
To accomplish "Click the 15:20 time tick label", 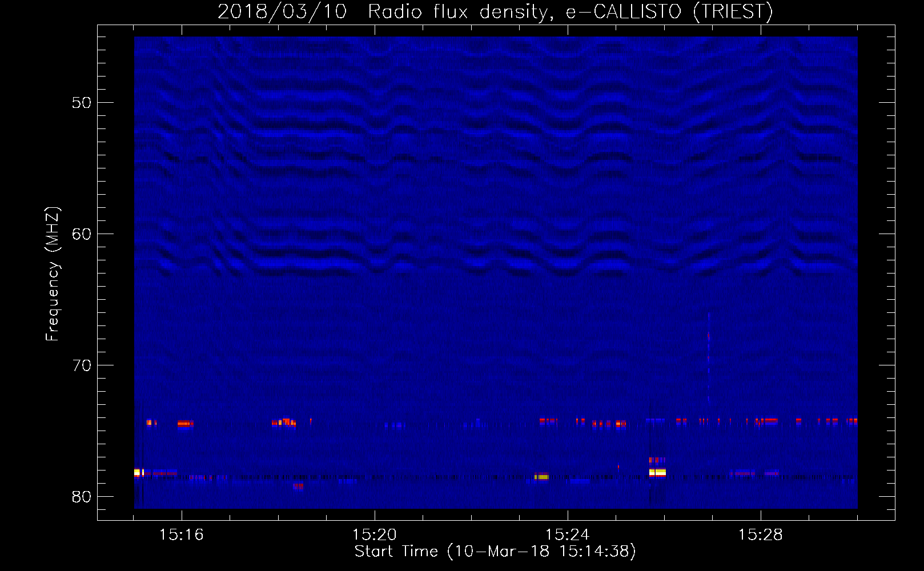I will coord(375,535).
